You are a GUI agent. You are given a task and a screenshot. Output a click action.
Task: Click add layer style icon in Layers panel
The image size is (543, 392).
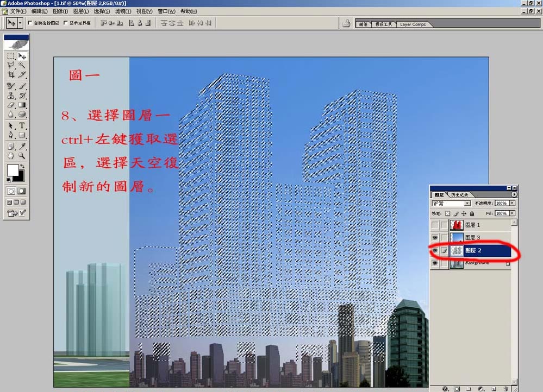coord(445,389)
